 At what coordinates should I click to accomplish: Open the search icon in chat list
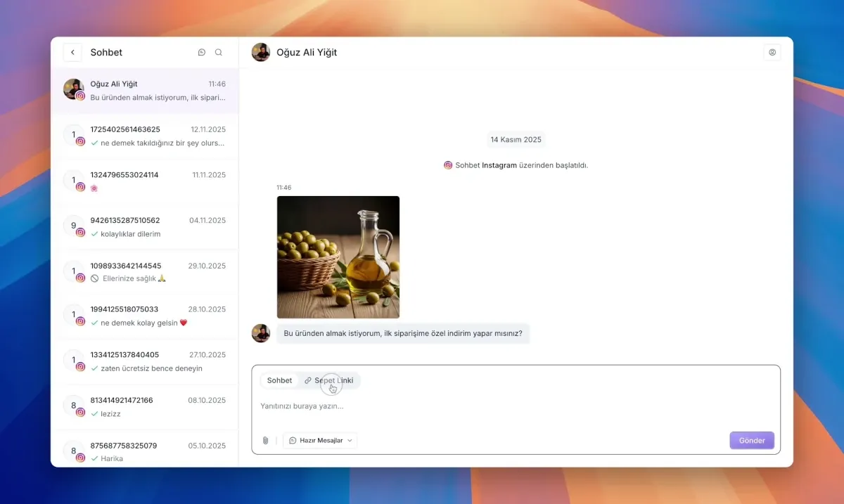click(218, 52)
